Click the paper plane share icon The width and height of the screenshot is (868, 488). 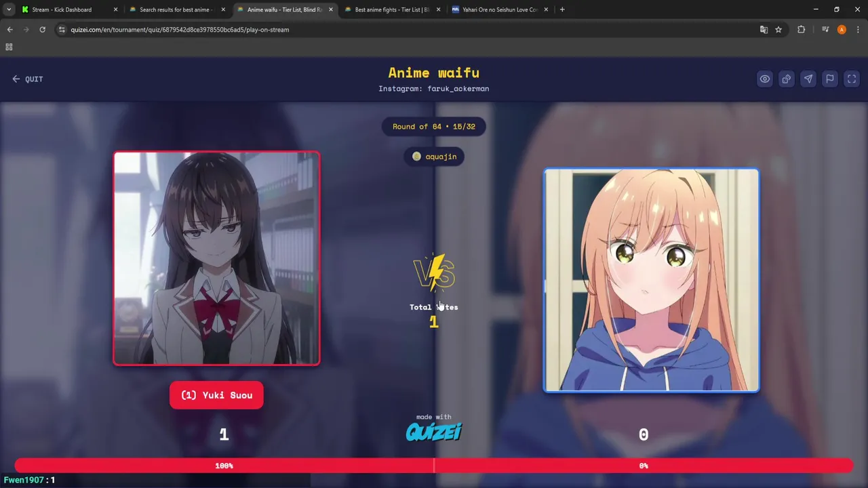coord(808,79)
